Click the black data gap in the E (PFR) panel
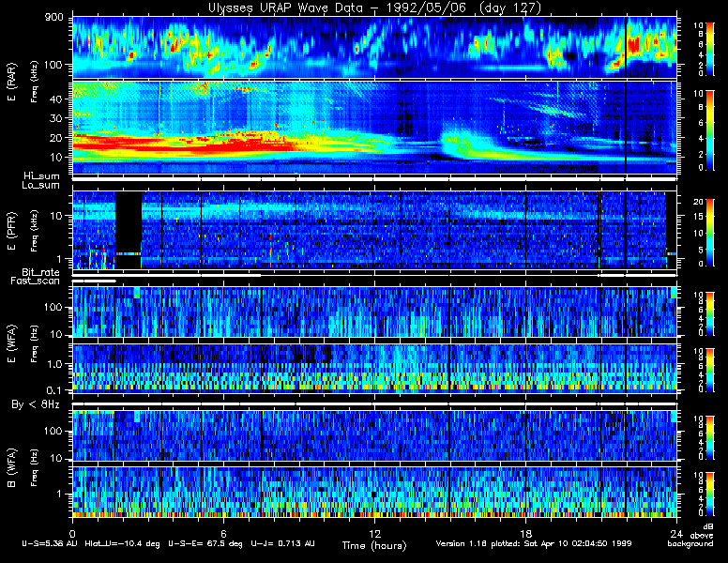Image resolution: width=728 pixels, height=563 pixels. [129, 230]
